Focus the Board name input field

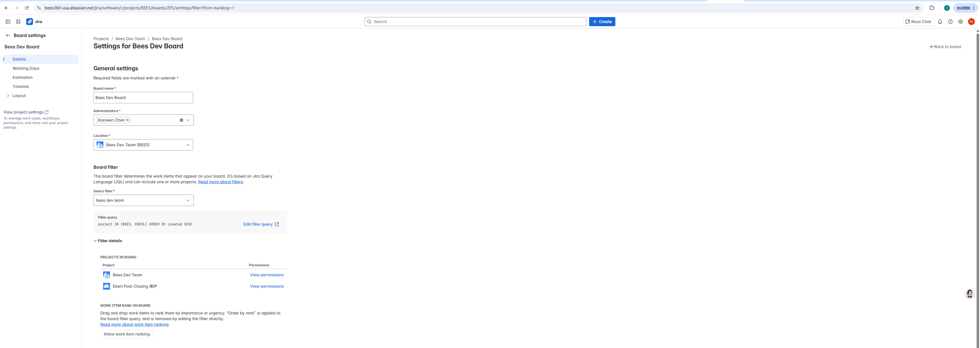(x=143, y=98)
